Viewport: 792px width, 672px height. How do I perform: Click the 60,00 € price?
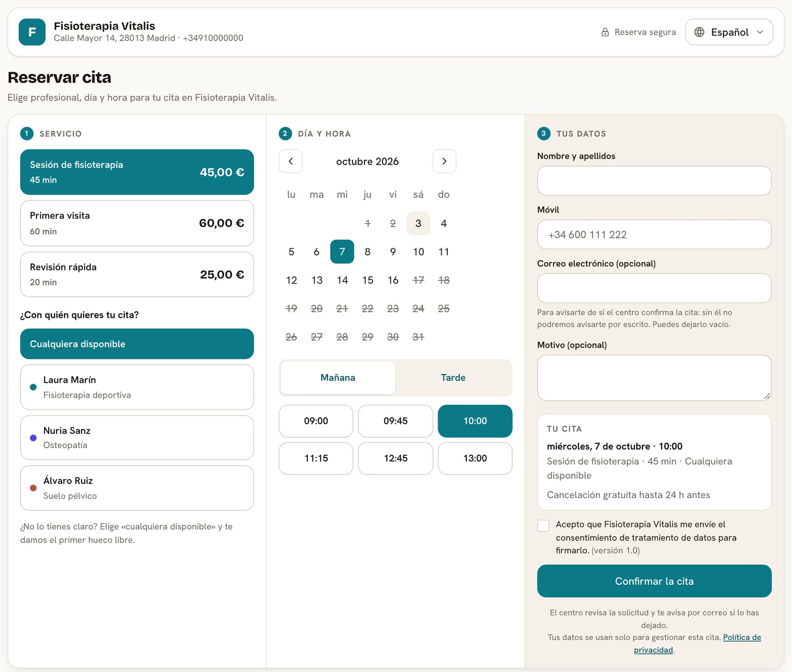pyautogui.click(x=222, y=223)
